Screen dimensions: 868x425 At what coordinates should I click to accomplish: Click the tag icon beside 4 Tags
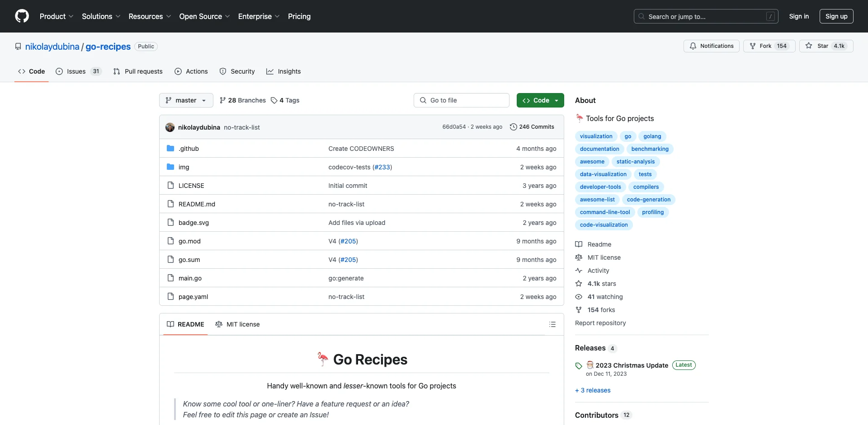[274, 100]
